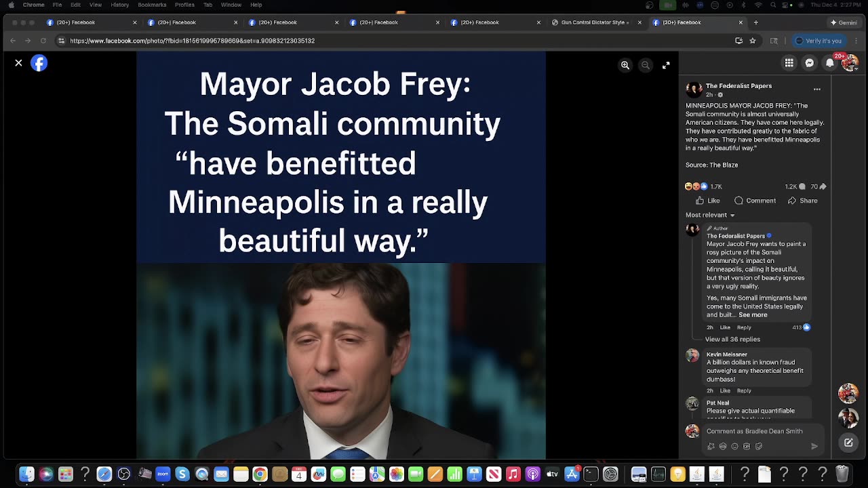This screenshot has height=488, width=868.
Task: Open the top chat head contact avatar
Action: (848, 393)
